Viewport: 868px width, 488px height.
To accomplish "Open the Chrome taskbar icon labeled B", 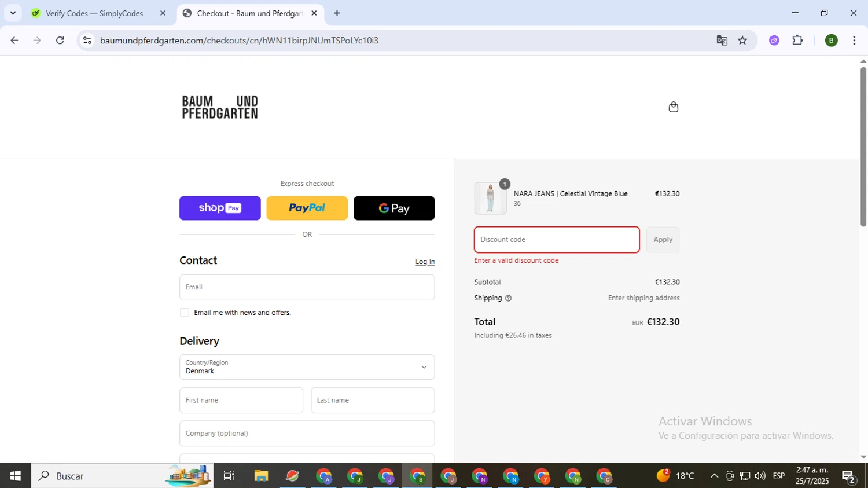I will point(418,476).
